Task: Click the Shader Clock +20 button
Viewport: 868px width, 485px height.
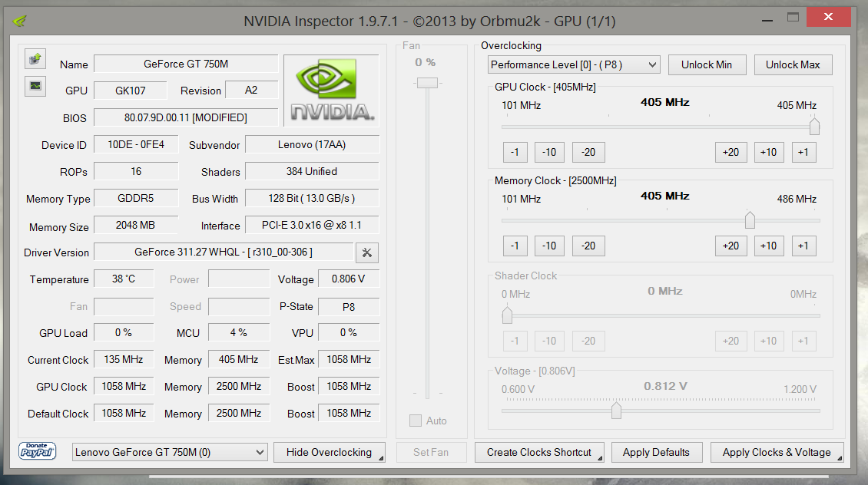Action: tap(731, 341)
